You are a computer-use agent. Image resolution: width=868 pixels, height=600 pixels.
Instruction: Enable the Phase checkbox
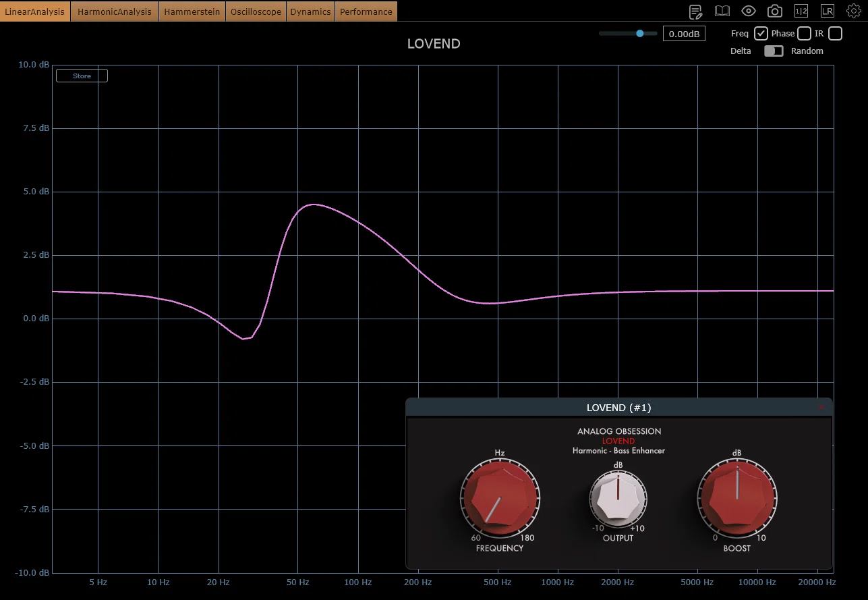pyautogui.click(x=804, y=33)
